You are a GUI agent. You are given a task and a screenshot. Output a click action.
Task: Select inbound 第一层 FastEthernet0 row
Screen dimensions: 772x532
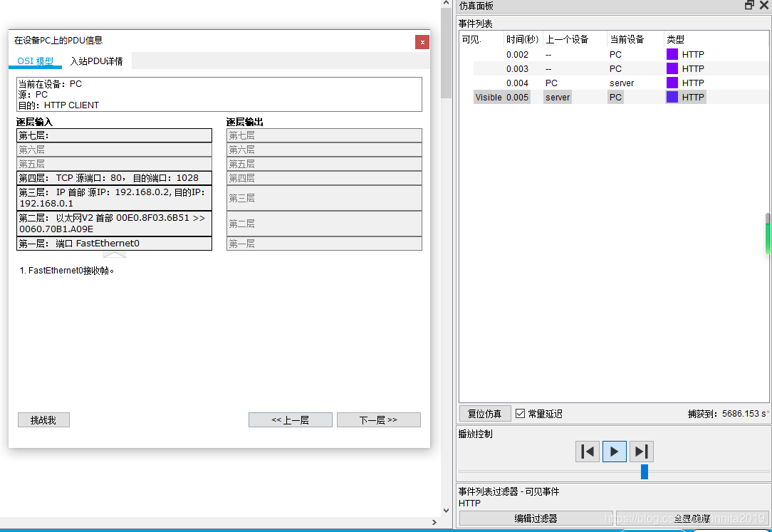(114, 244)
